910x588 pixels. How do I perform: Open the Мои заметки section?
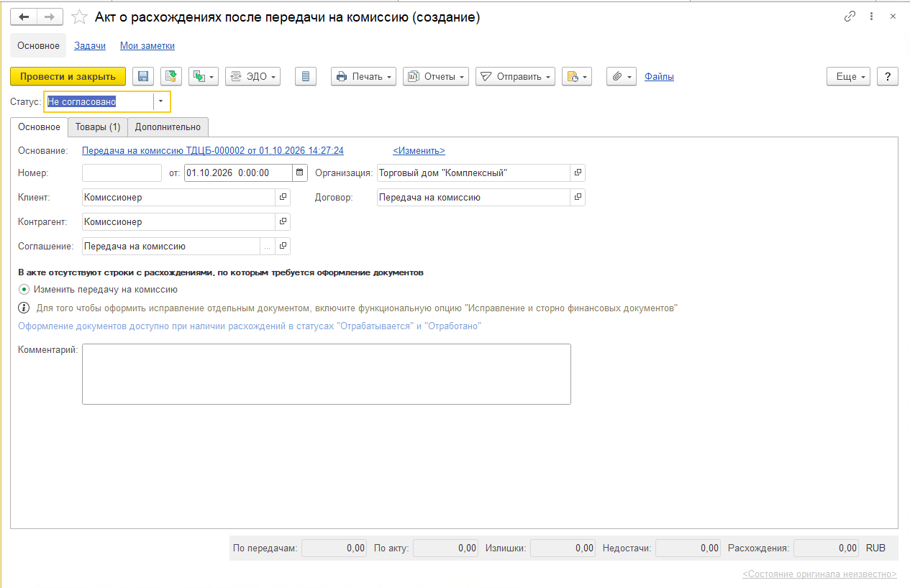click(x=147, y=46)
